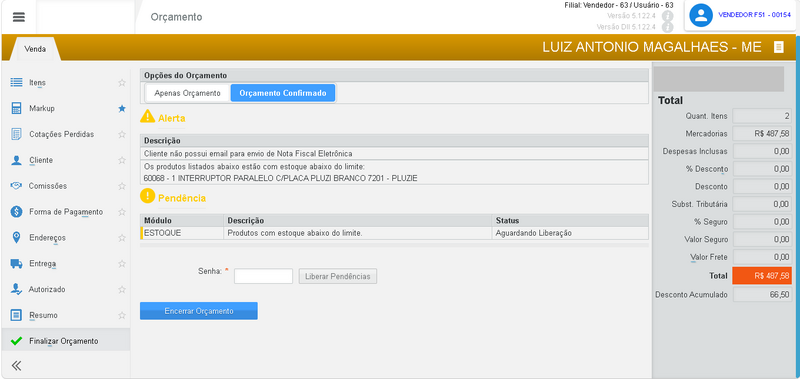Focus the Senha password field
800x379 pixels.
pos(263,276)
